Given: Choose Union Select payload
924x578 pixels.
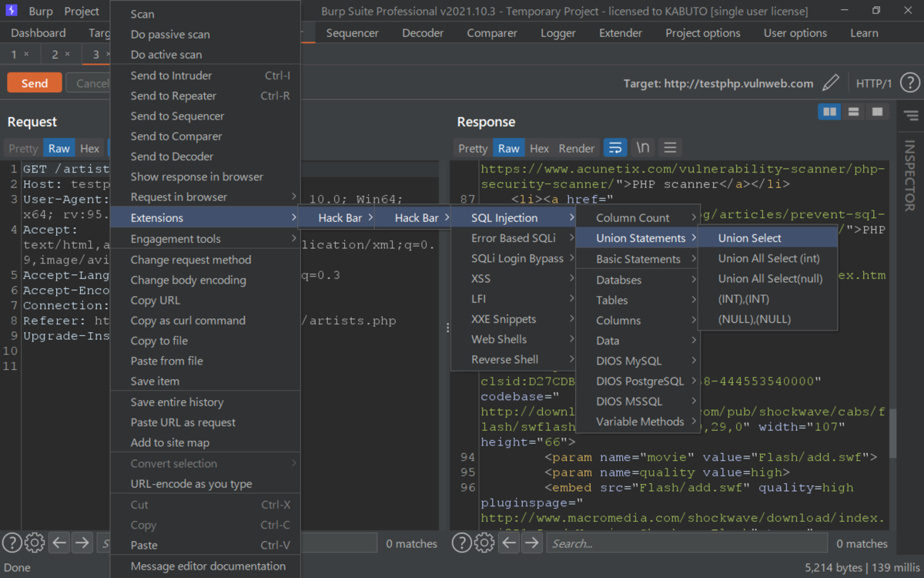Looking at the screenshot, I should (768, 238).
